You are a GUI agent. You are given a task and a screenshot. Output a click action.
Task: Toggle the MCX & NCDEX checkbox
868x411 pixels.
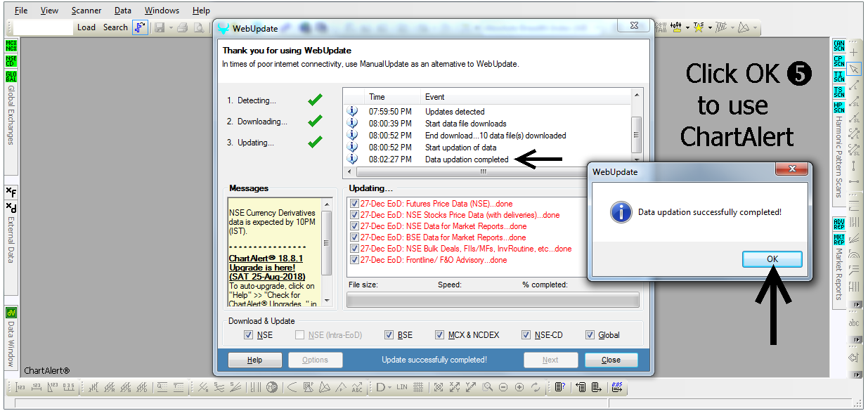pos(439,335)
